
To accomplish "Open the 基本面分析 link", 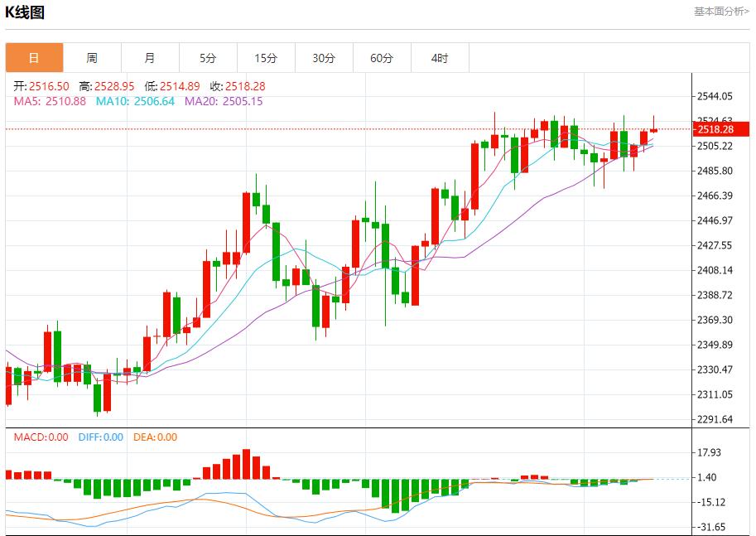I will 722,12.
